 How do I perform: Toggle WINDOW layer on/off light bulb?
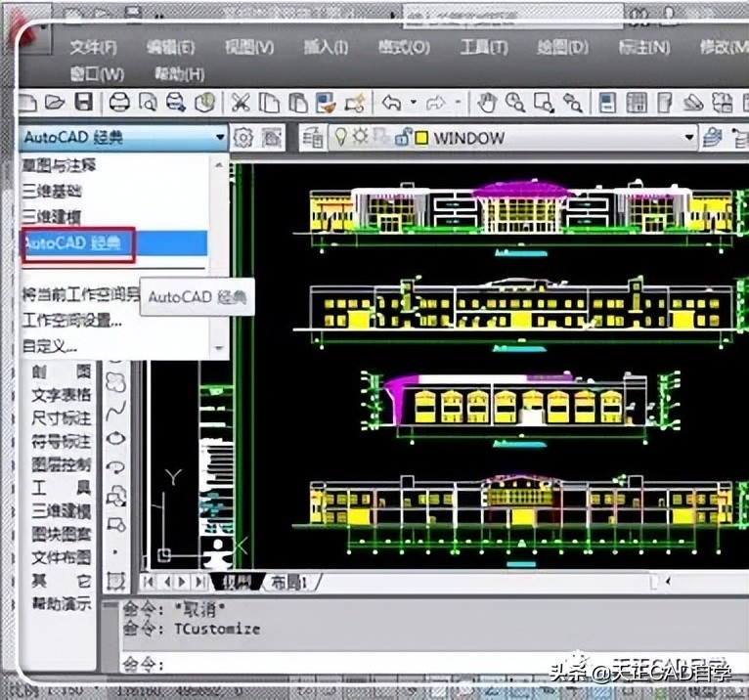(340, 137)
